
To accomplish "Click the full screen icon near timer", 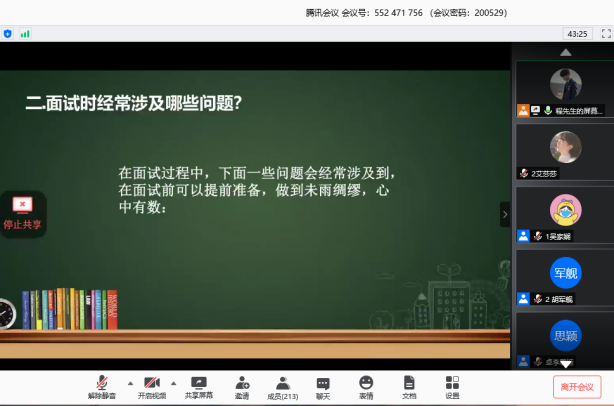I will click(604, 33).
